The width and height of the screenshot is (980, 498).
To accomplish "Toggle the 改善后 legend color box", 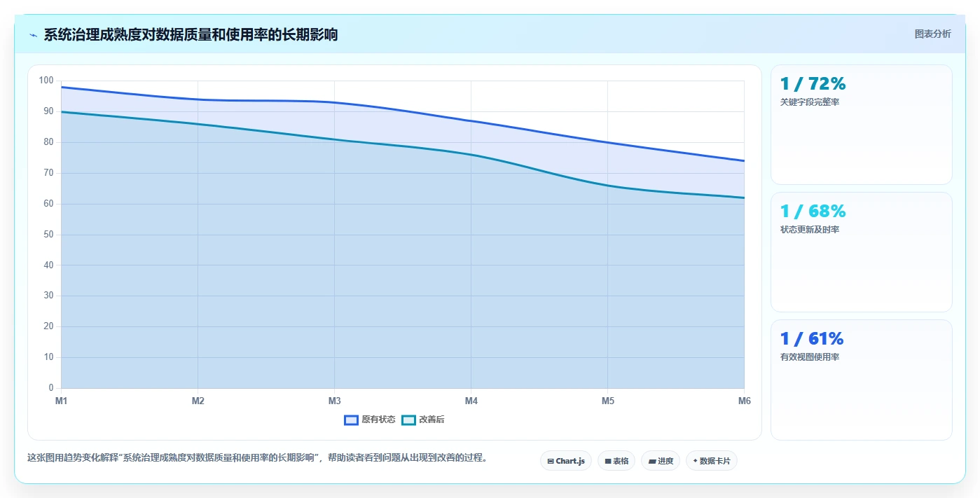I will (x=408, y=420).
